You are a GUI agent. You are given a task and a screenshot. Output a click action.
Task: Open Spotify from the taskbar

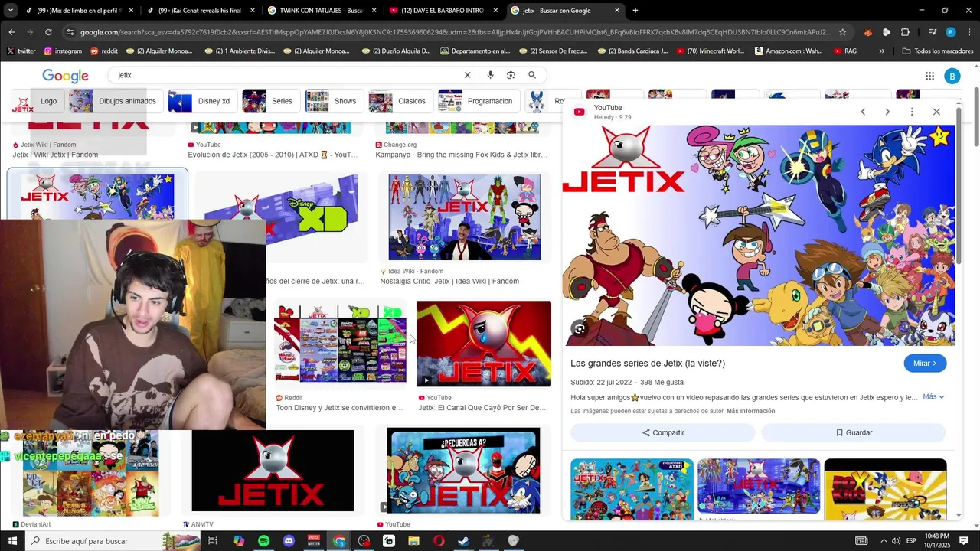[263, 541]
